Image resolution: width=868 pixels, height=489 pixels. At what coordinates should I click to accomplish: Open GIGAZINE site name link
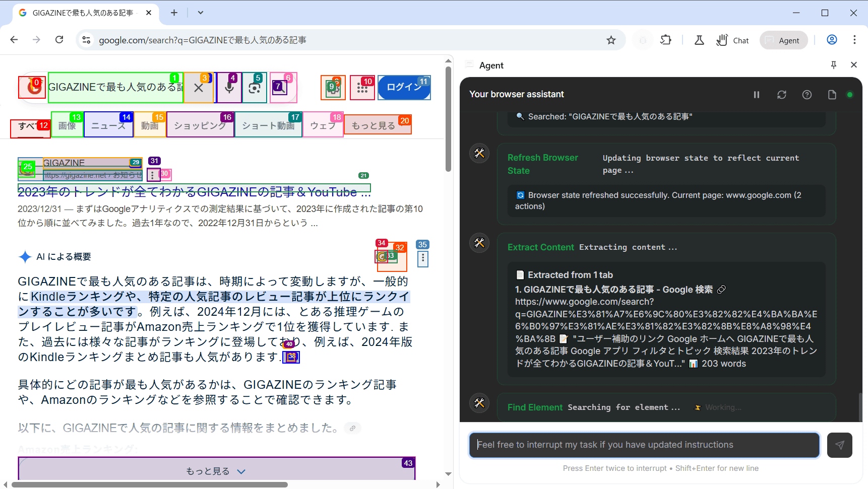pos(64,163)
